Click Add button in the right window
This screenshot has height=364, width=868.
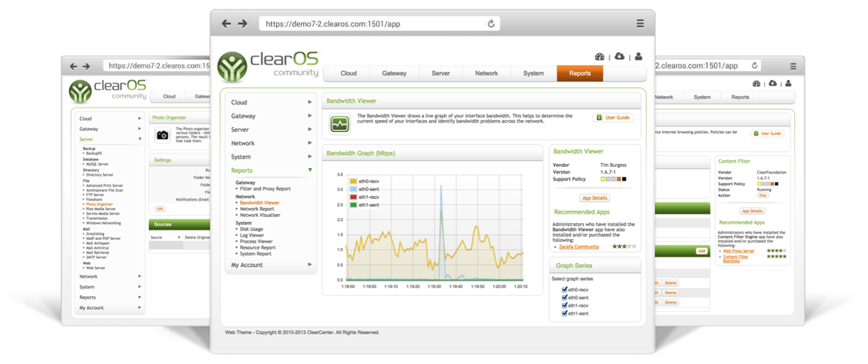[701, 251]
